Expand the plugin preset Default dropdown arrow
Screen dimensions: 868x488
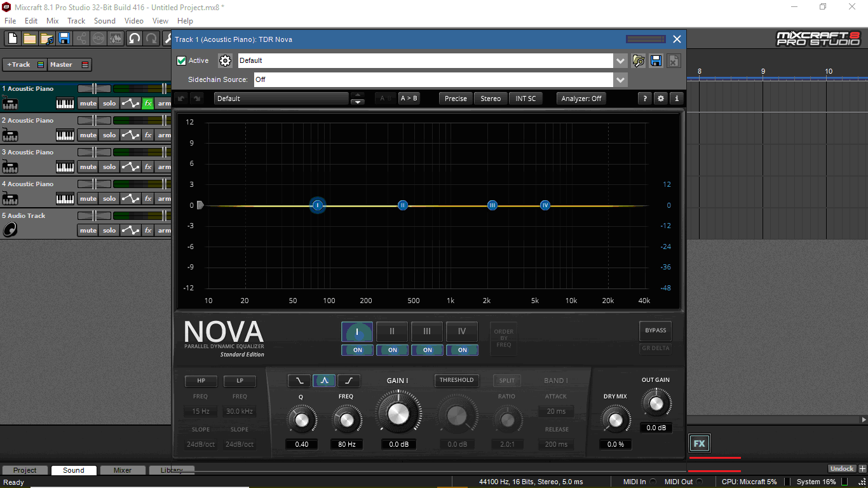click(x=621, y=61)
